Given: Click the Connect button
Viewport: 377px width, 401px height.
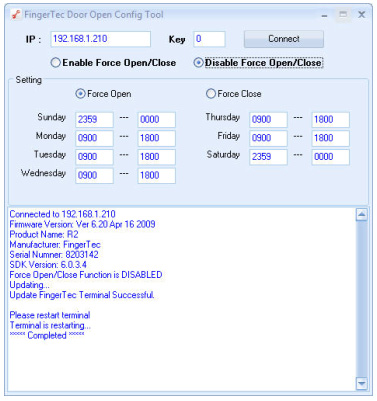Looking at the screenshot, I should [x=284, y=39].
